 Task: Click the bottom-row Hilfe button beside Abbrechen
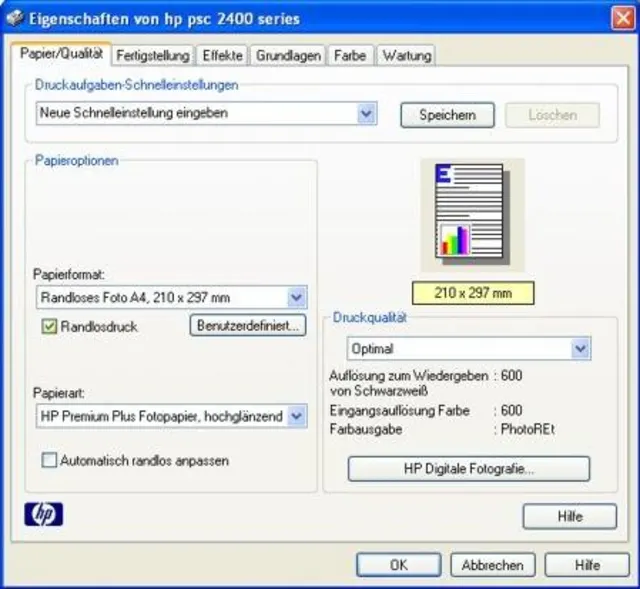coord(587,565)
